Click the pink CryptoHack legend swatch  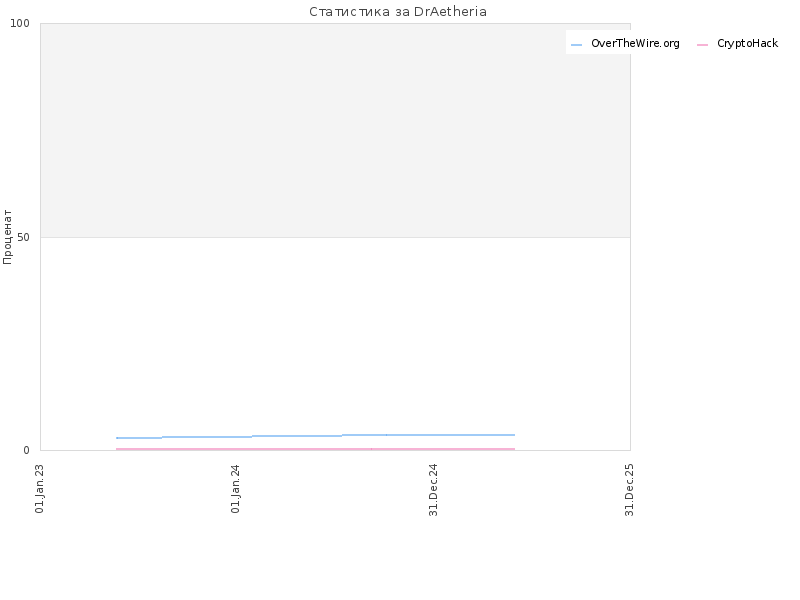click(x=702, y=45)
